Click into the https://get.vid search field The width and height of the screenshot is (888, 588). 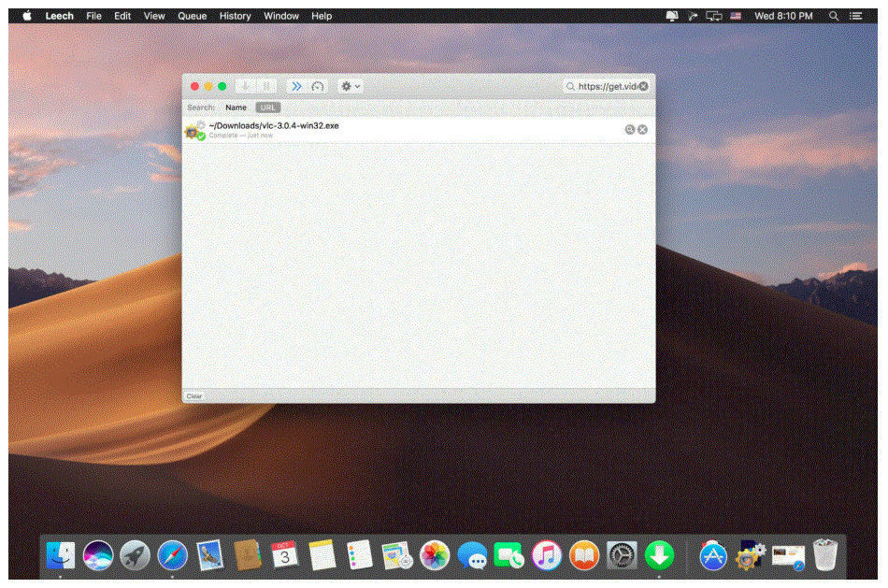click(607, 86)
